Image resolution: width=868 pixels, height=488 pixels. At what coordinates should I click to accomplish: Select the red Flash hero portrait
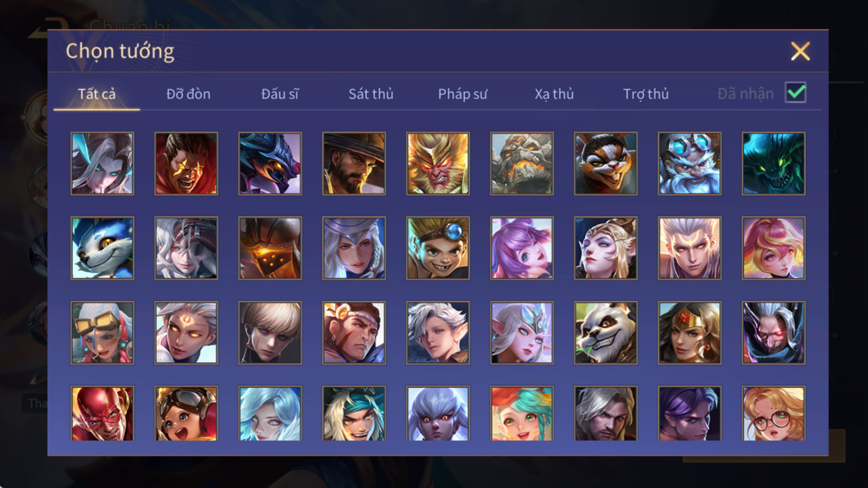(102, 413)
